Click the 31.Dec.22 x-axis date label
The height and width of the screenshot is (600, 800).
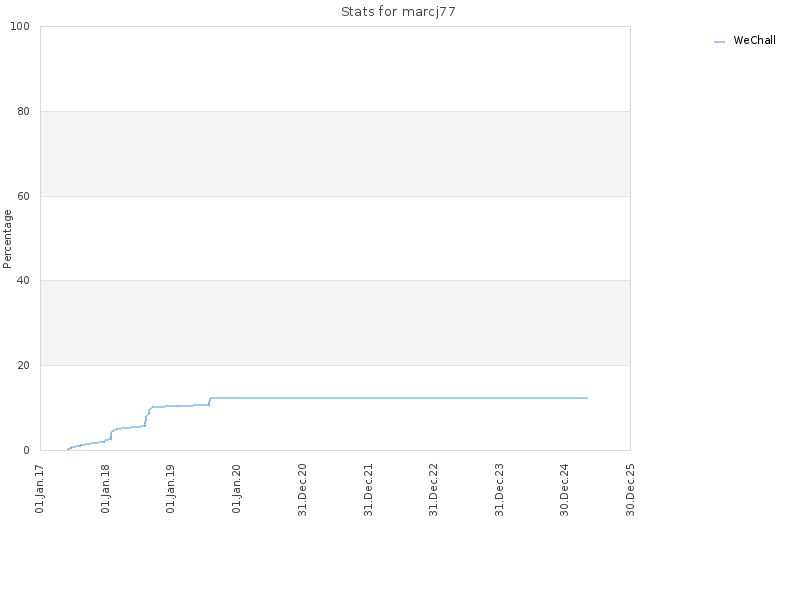tap(434, 490)
